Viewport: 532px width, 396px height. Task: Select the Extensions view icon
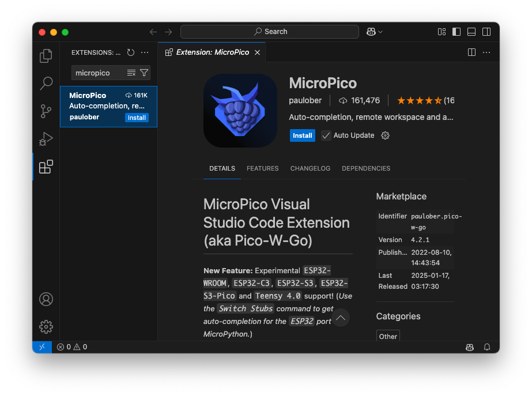click(x=46, y=167)
